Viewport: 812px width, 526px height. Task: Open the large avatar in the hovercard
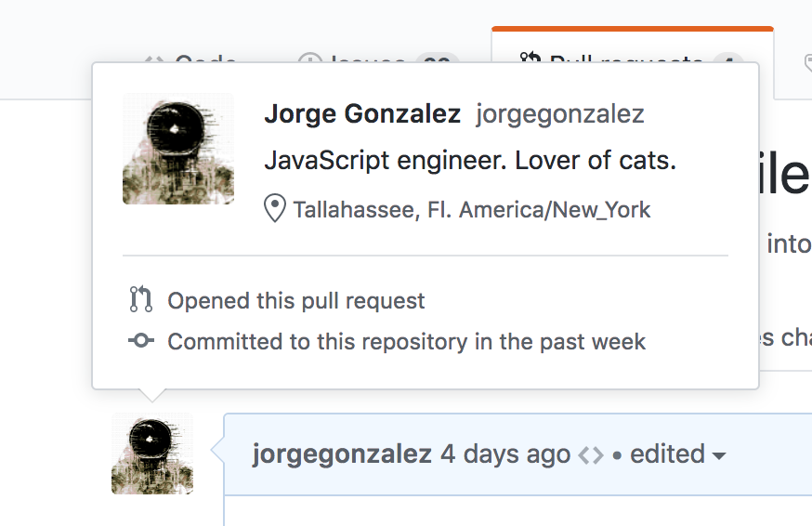click(178, 149)
